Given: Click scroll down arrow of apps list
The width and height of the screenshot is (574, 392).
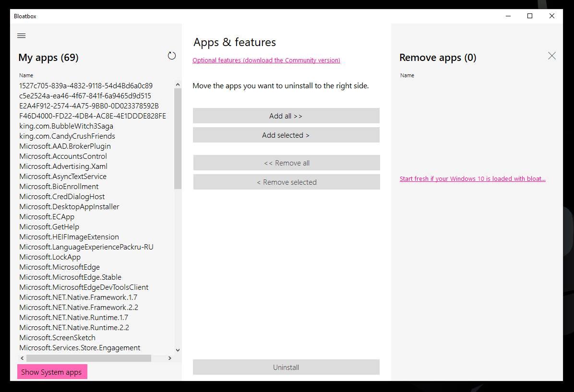Looking at the screenshot, I should [178, 350].
